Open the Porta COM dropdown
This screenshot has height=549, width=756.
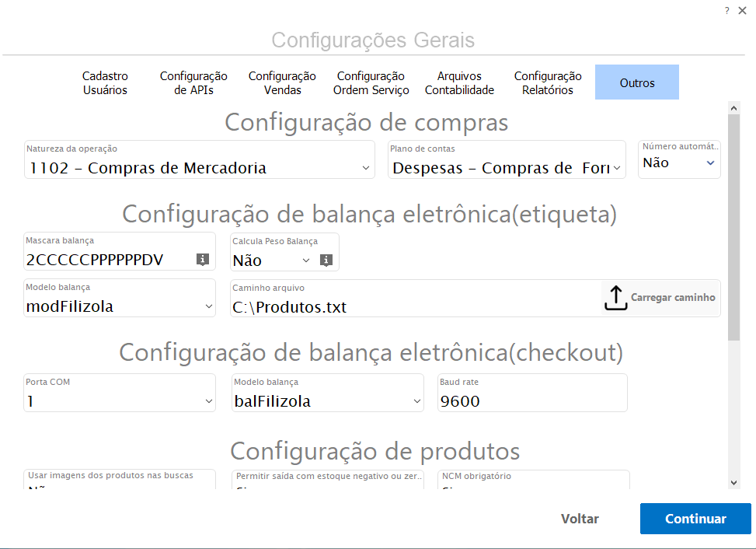[120, 401]
